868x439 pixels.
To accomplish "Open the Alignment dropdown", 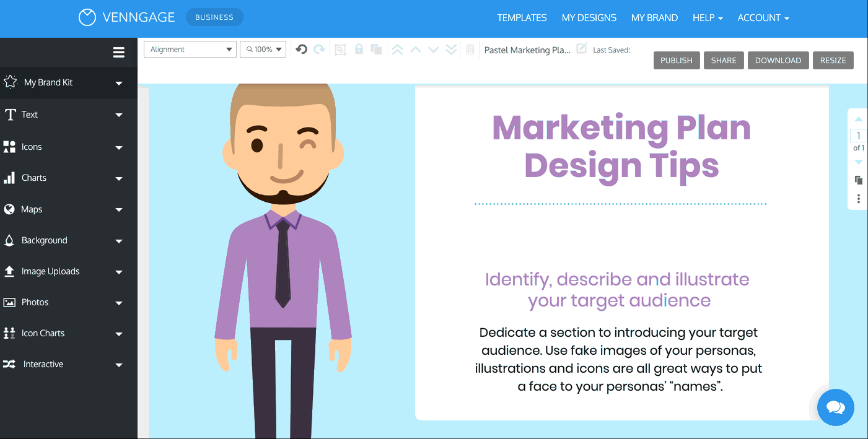I will point(190,50).
